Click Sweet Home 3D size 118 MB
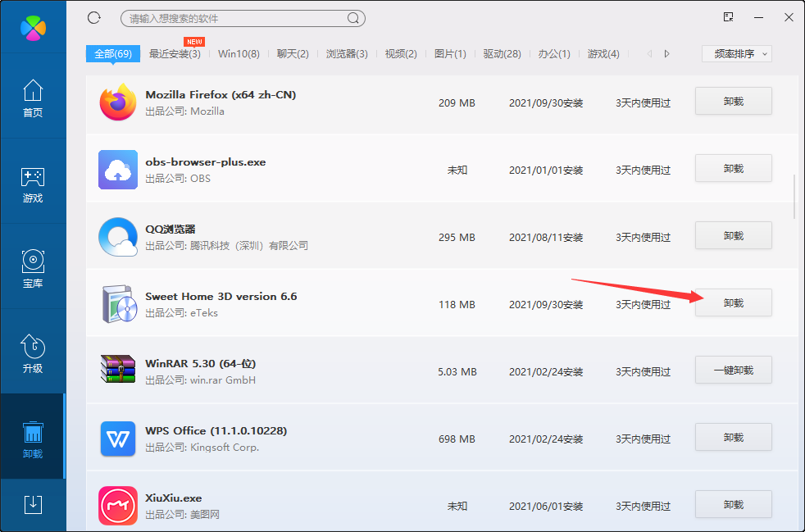This screenshot has width=805, height=532. click(457, 305)
